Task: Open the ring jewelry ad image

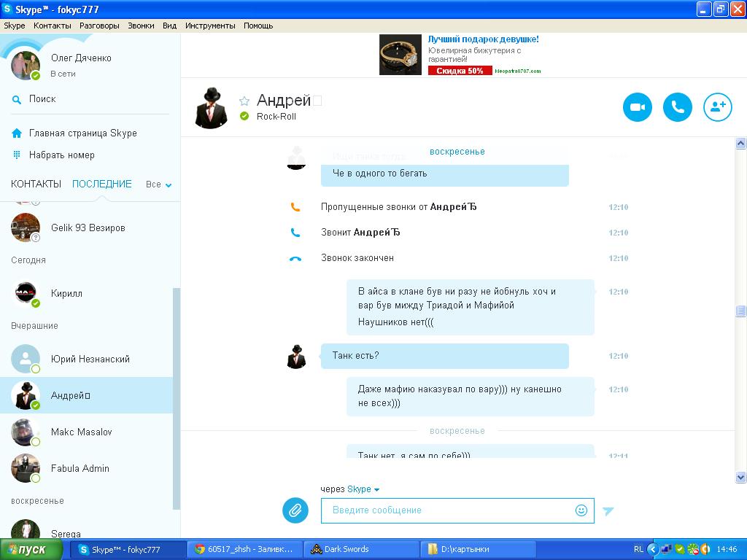Action: pyautogui.click(x=400, y=54)
